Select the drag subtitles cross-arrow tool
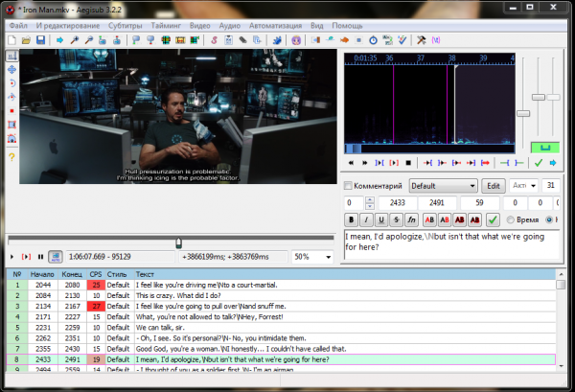The width and height of the screenshot is (575, 392). 11,69
